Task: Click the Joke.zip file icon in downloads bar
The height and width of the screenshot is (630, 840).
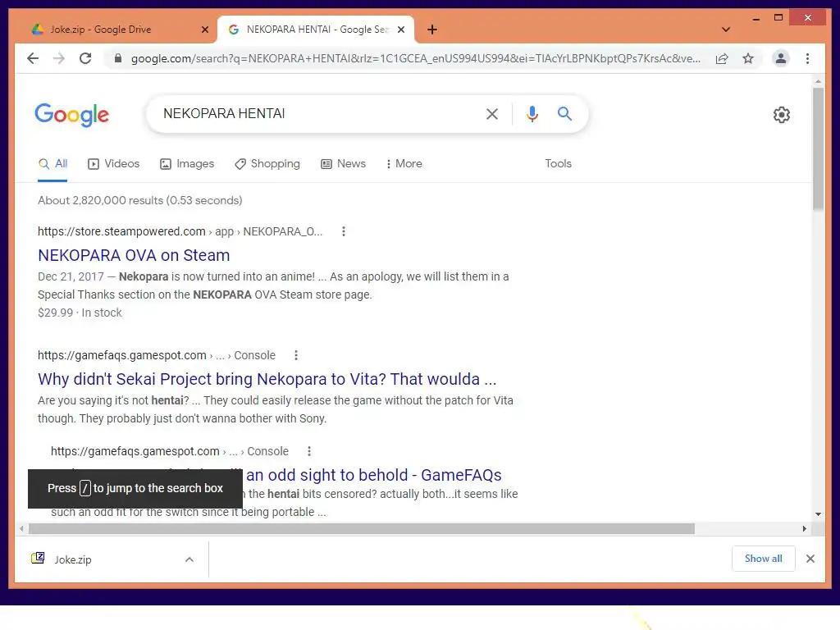Action: pyautogui.click(x=38, y=559)
